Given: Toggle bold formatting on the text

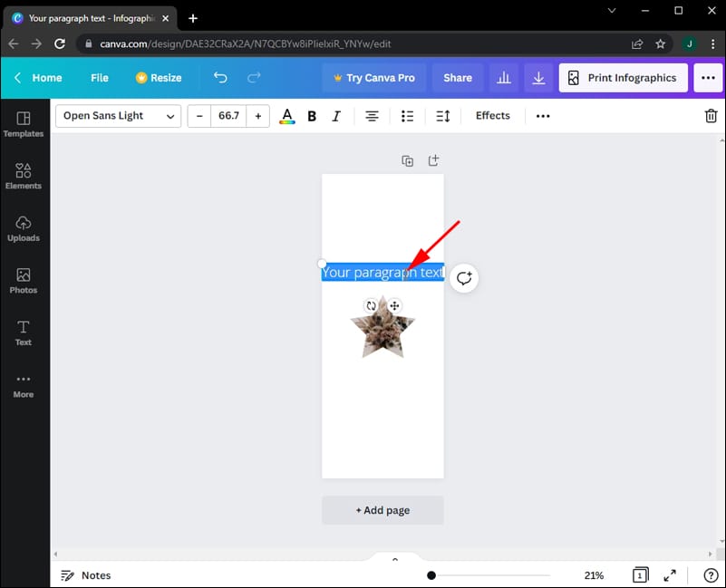Looking at the screenshot, I should 312,116.
